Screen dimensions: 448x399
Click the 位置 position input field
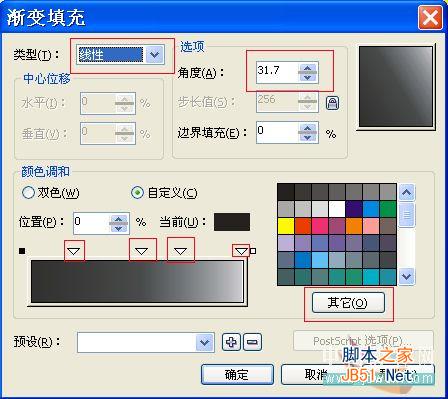[x=92, y=223]
